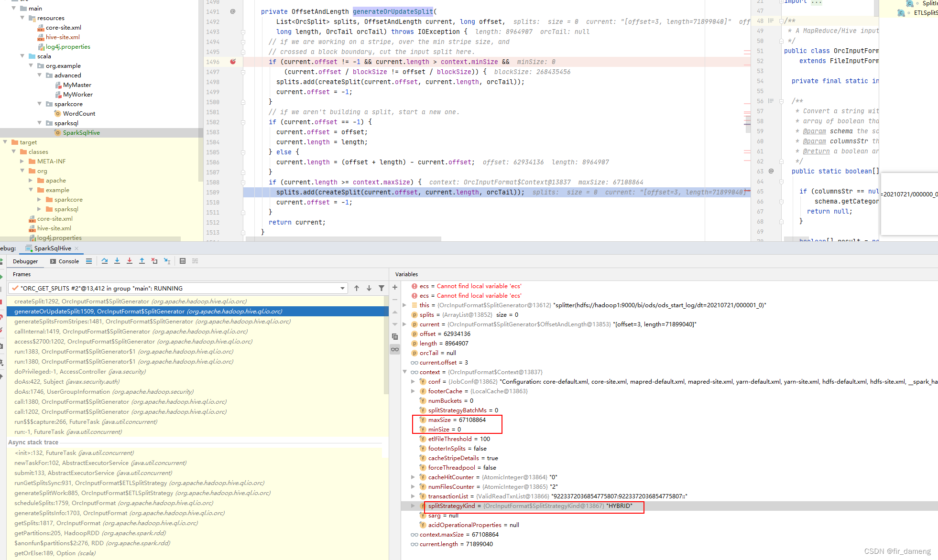Image resolution: width=938 pixels, height=560 pixels.
Task: Select WordCount in project tree
Action: click(x=79, y=113)
